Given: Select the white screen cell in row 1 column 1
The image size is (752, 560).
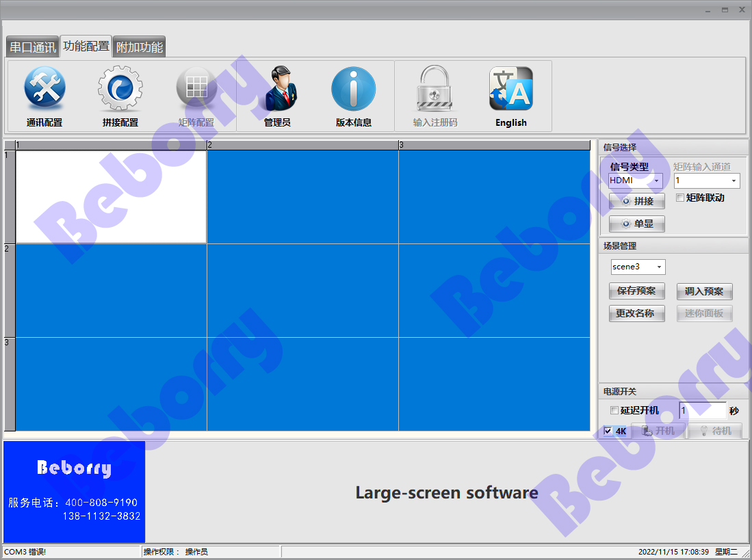Looking at the screenshot, I should [112, 197].
